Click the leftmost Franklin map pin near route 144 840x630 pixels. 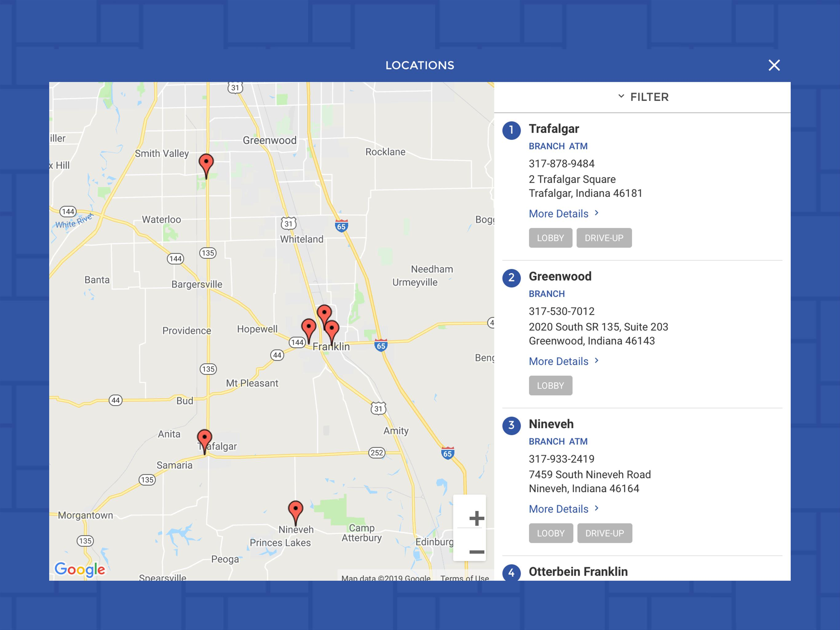[x=308, y=331]
